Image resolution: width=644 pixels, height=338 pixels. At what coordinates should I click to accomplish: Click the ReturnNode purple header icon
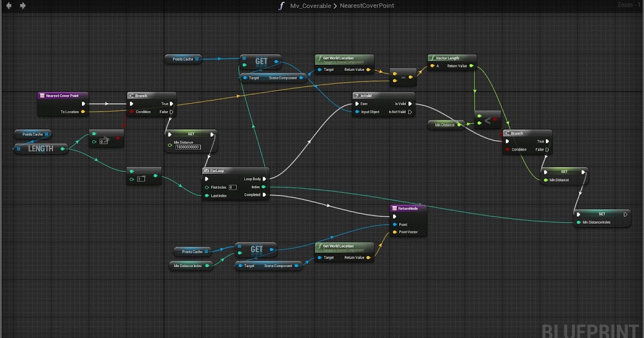393,208
